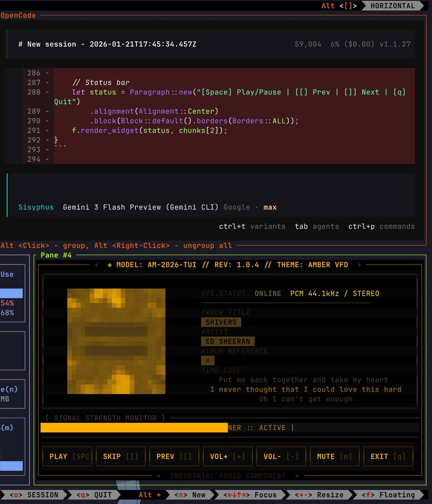Click MODEL: AM-2026-TUI header text
Screen dimensions: 432x504
(160, 265)
